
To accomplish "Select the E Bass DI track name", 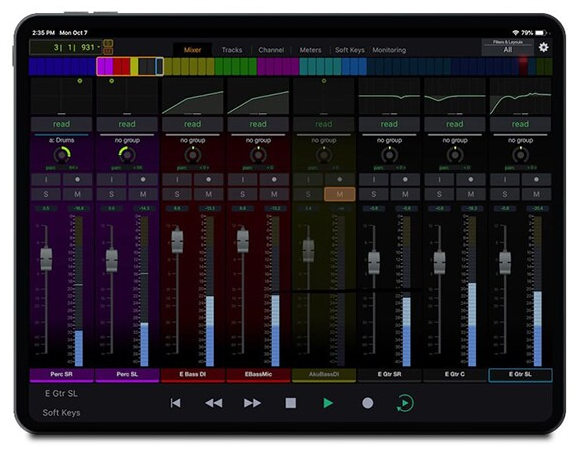I will click(193, 374).
